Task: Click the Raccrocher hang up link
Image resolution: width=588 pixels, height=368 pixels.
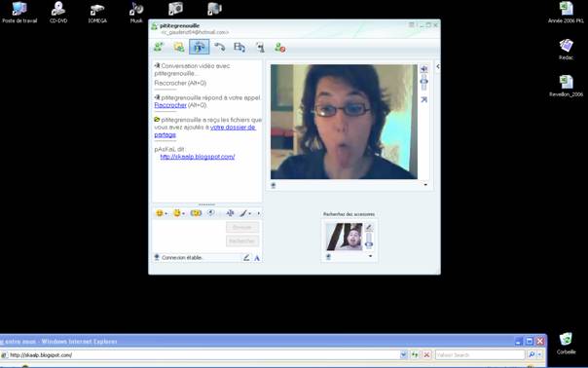Action: click(170, 105)
